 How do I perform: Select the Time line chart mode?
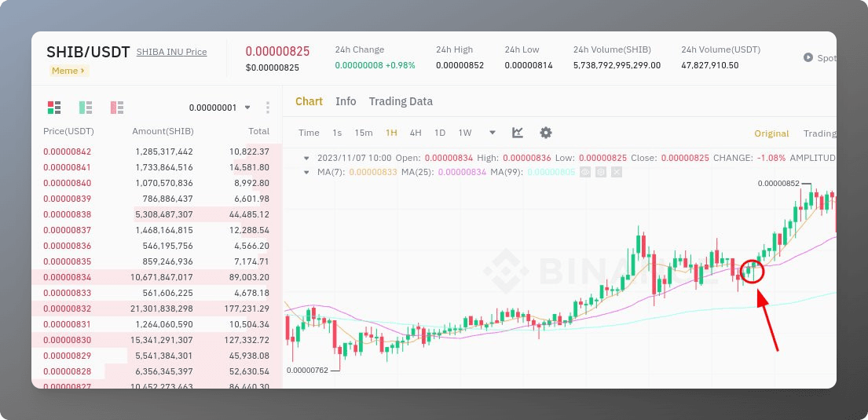pos(309,133)
